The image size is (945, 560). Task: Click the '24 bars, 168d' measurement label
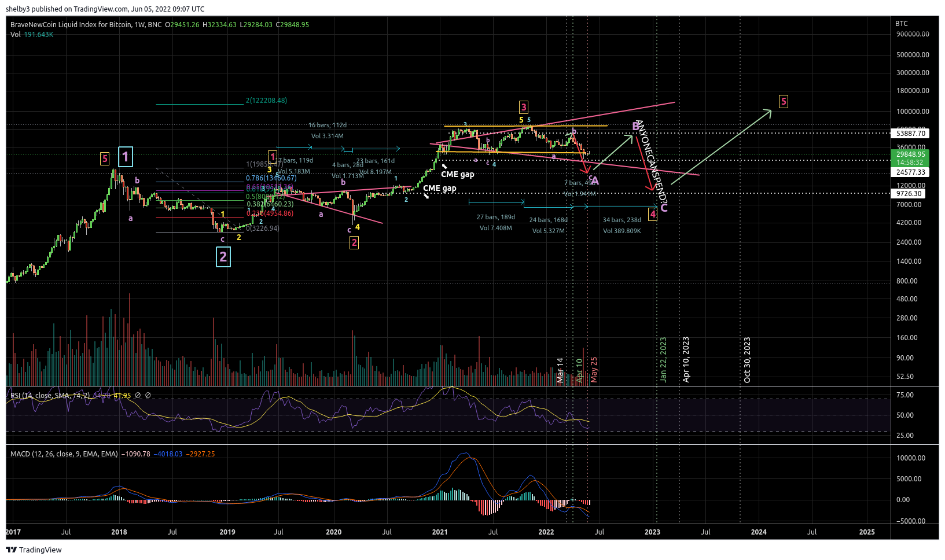point(549,220)
